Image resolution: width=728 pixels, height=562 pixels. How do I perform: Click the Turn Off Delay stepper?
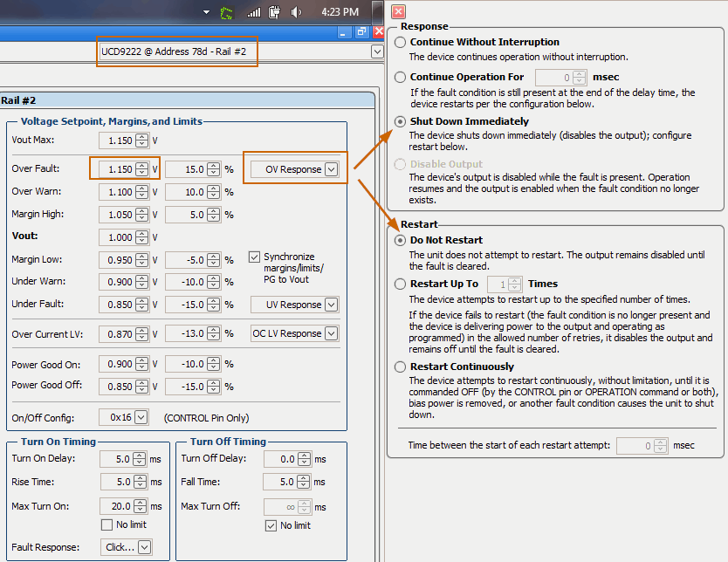point(304,459)
